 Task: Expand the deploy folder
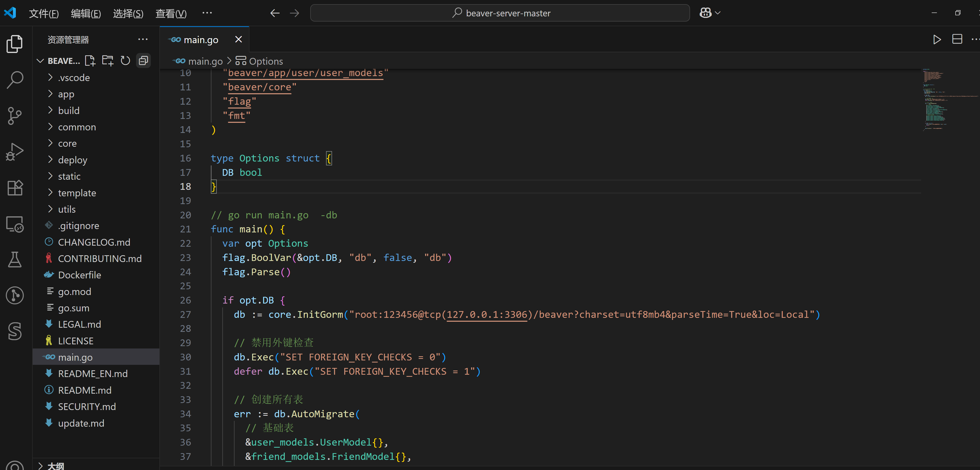(x=96, y=160)
